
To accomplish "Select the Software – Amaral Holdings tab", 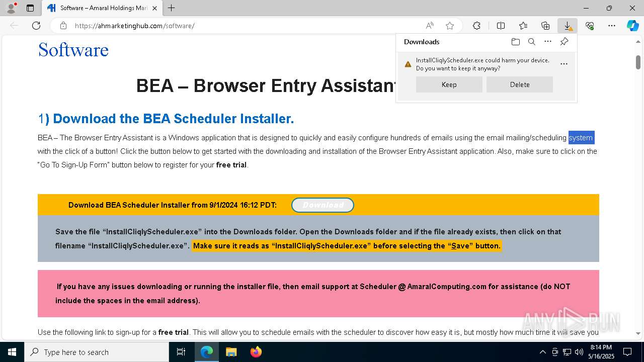I will point(102,8).
